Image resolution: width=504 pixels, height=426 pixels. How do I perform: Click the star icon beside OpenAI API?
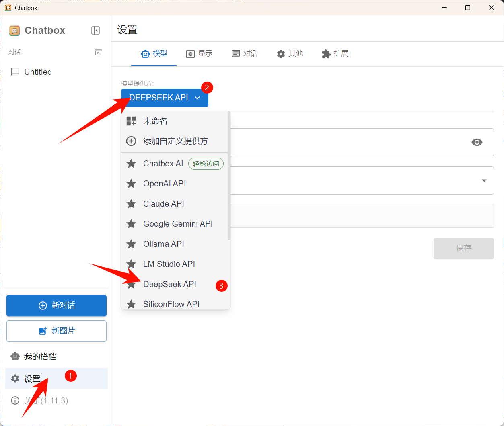click(131, 184)
